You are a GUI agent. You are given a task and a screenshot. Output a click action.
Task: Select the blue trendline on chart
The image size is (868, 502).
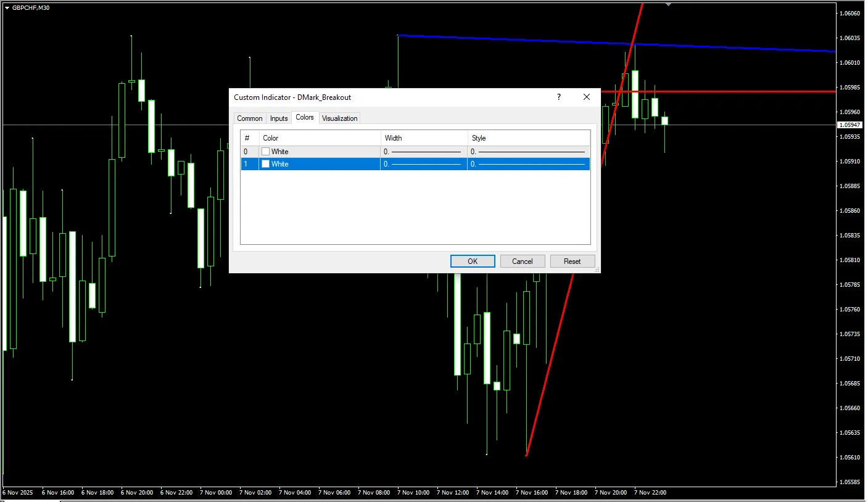tap(740, 47)
